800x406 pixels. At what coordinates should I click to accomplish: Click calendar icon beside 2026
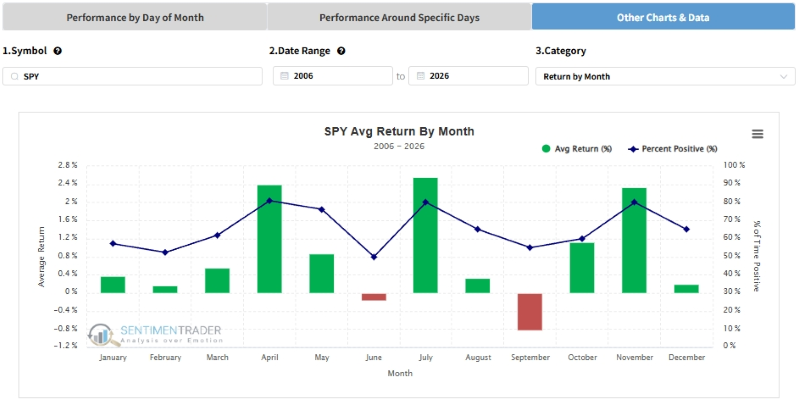point(421,76)
